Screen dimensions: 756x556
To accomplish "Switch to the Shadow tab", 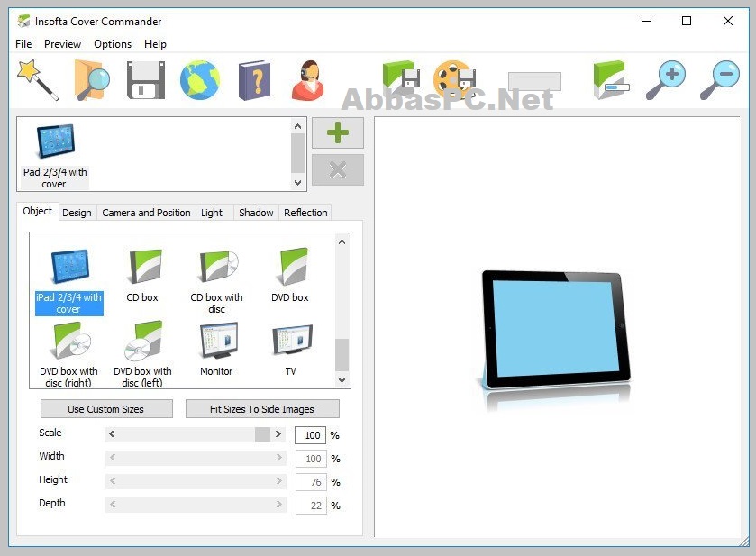I will click(256, 213).
